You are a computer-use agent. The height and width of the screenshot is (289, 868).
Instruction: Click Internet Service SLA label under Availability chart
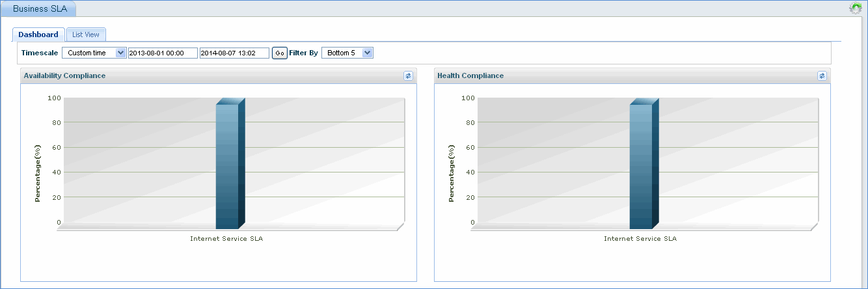tap(226, 239)
